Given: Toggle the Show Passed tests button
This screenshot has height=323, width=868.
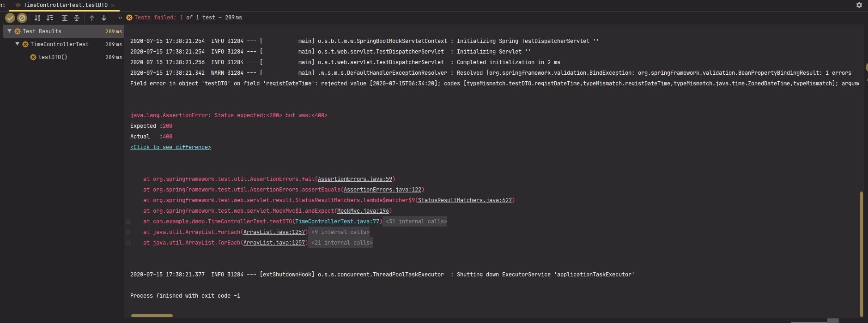Looking at the screenshot, I should 10,18.
